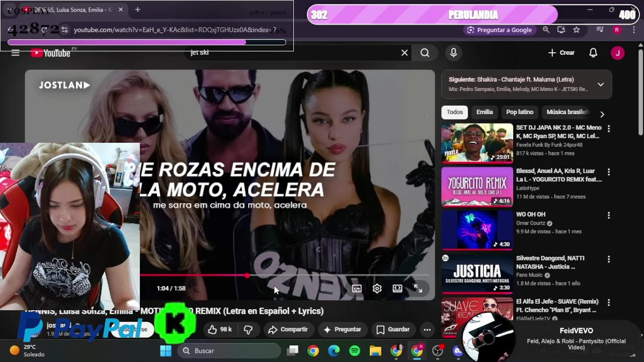Viewport: 644px width, 362px height.
Task: Open the Chrome profile R avatar
Action: tap(617, 30)
